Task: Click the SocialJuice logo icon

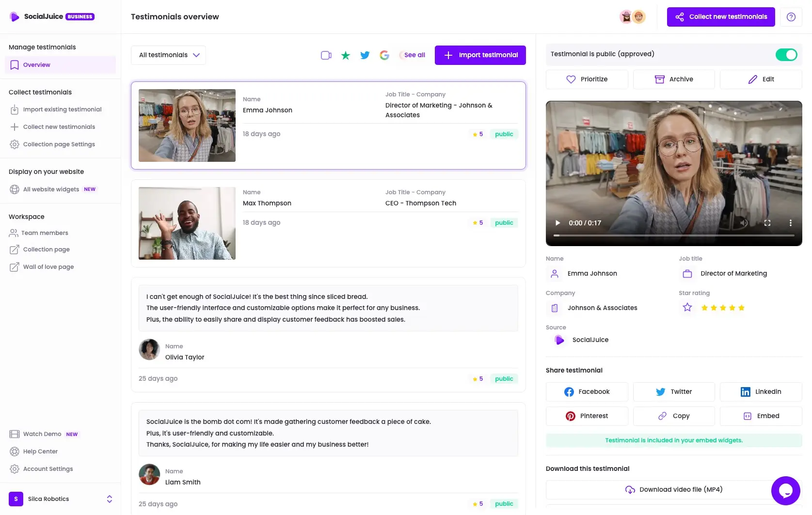Action: pos(15,16)
